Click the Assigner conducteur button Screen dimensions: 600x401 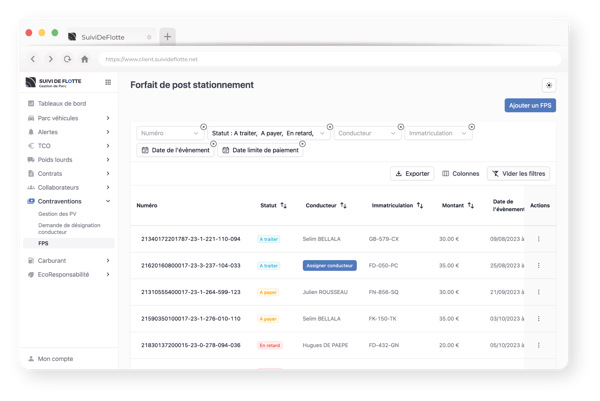tap(329, 266)
